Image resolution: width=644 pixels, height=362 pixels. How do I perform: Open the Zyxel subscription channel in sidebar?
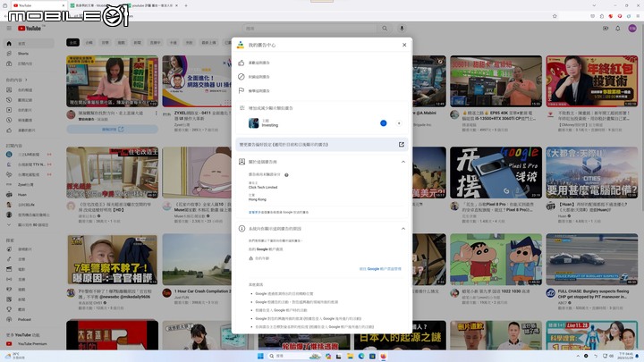[29, 184]
